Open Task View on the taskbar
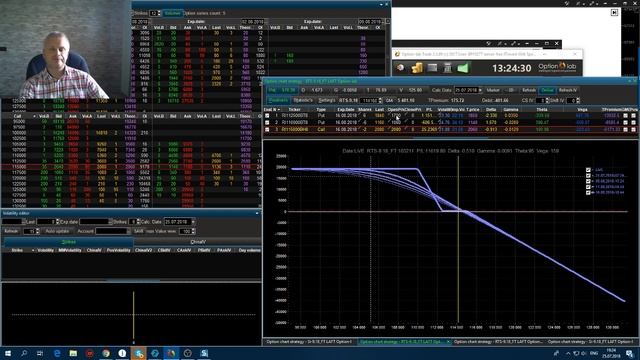Viewport: 640px width, 360px height. [40, 353]
